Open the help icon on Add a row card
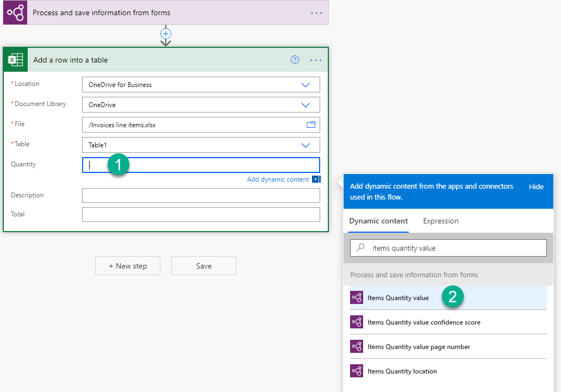 (x=295, y=60)
